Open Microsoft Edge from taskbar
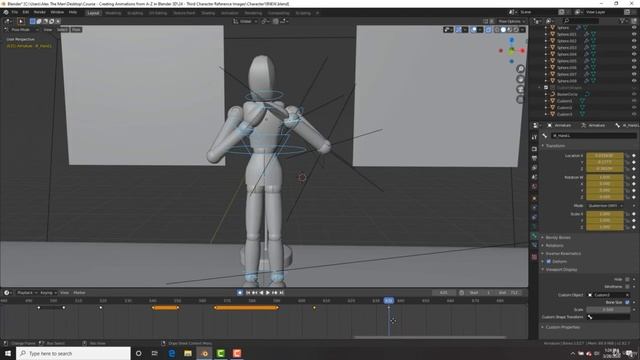This screenshot has width=640, height=360. pos(172,353)
